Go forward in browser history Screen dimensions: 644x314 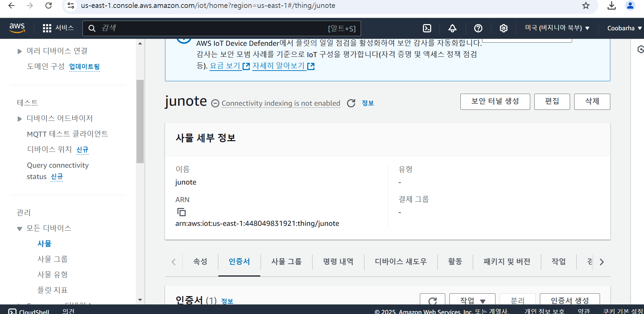pos(30,6)
